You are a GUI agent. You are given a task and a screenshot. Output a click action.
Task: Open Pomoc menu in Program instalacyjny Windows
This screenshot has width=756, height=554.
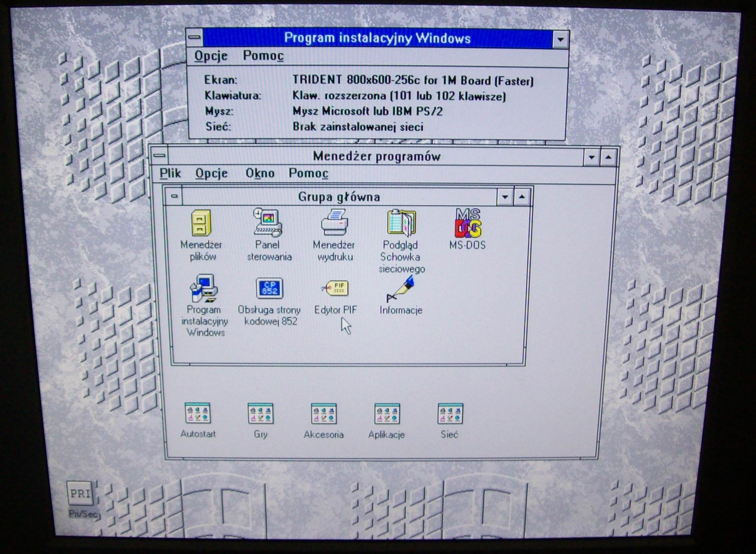[263, 56]
